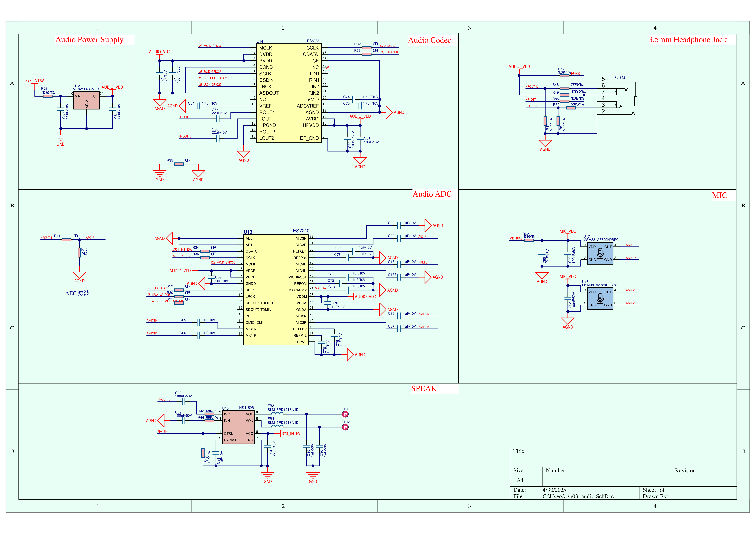Click resistor R42 on MIC_BIAS line
The width and height of the screenshot is (756, 534).
click(x=529, y=240)
